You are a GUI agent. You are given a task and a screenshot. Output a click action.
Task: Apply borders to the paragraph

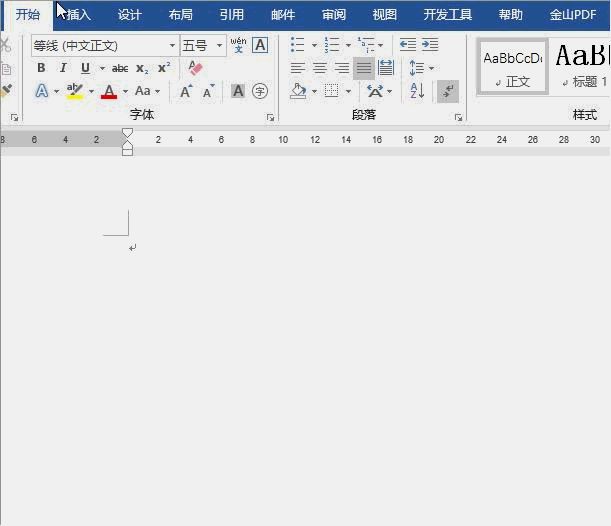(x=332, y=91)
